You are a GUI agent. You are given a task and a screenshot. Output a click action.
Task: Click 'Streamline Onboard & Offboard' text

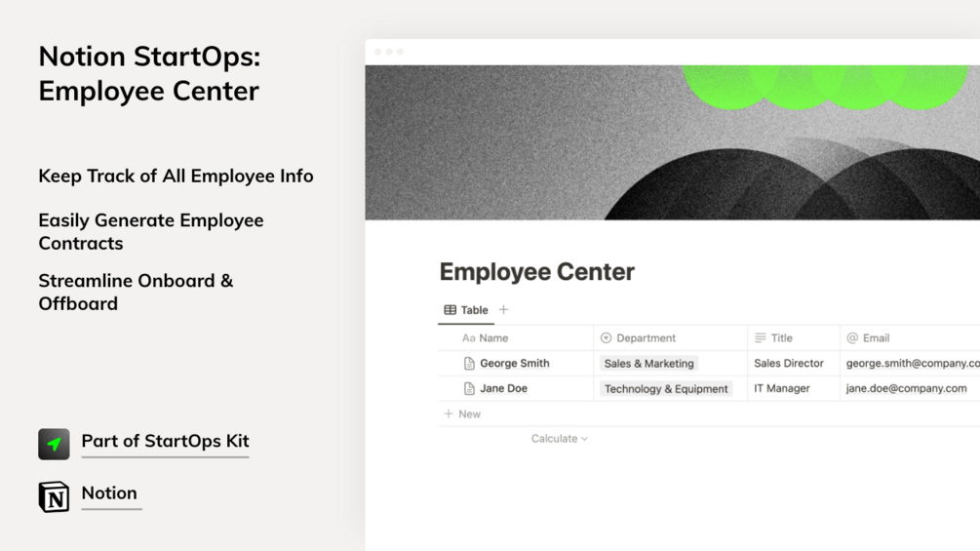[x=136, y=293]
